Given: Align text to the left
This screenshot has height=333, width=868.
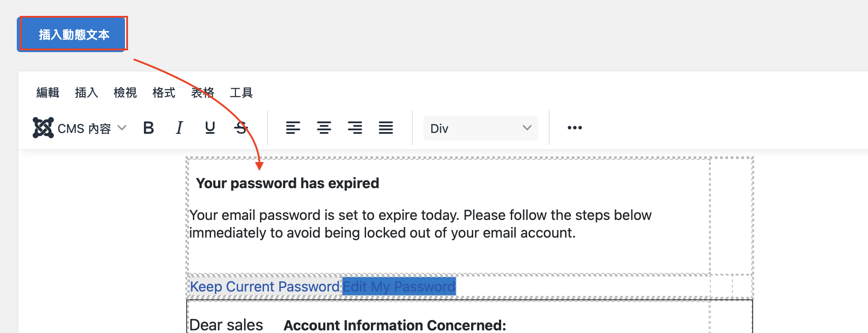Looking at the screenshot, I should [293, 128].
